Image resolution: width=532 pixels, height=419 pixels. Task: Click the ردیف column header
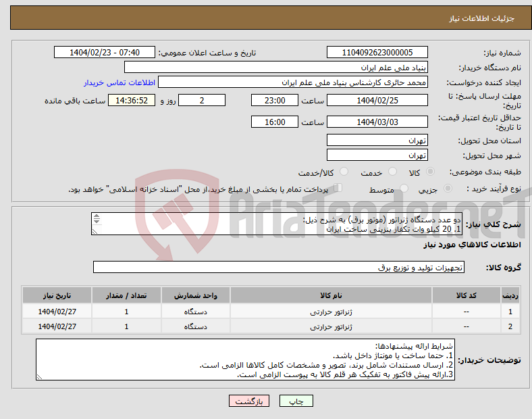[510, 295]
